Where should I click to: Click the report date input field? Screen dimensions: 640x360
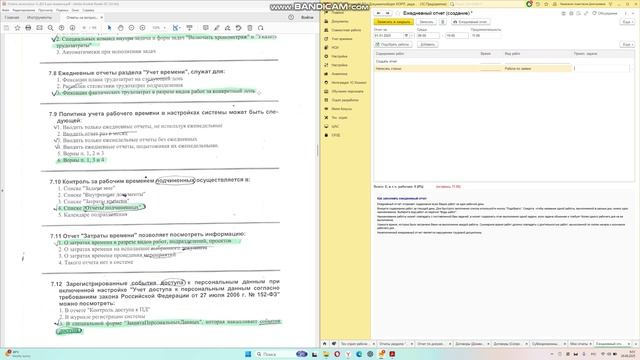click(x=388, y=36)
